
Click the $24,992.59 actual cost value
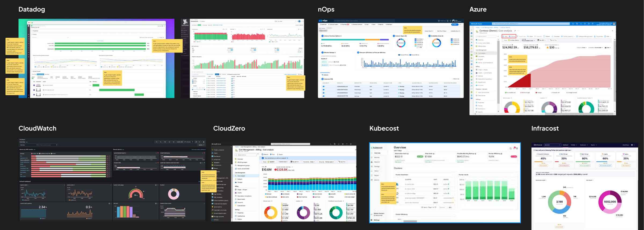pos(510,47)
